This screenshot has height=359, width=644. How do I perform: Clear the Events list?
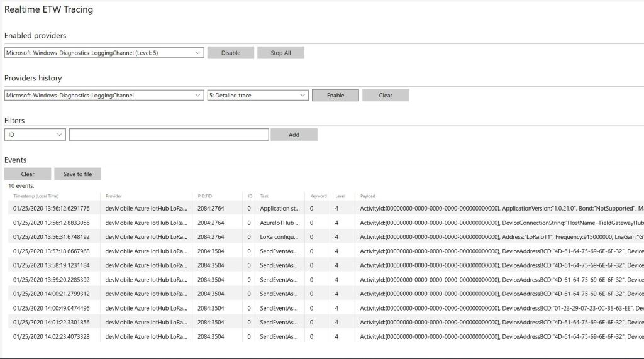[x=27, y=174]
